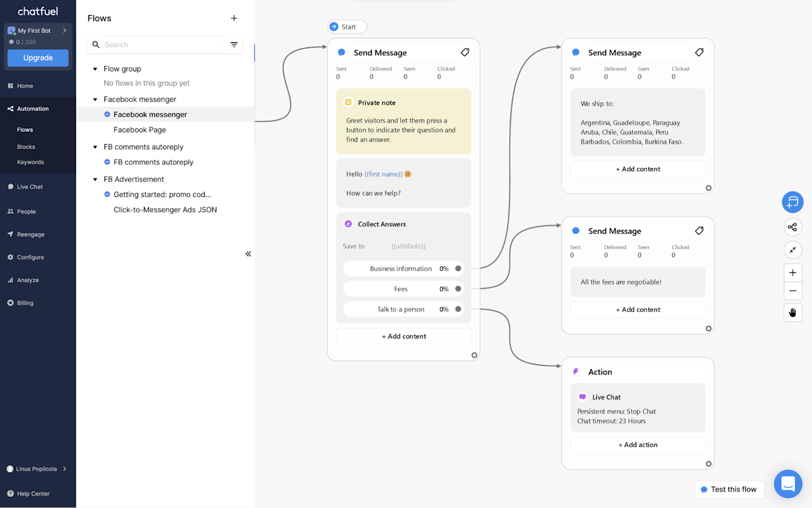This screenshot has height=508, width=812.
Task: Click the Action lightning bolt icon
Action: 576,372
